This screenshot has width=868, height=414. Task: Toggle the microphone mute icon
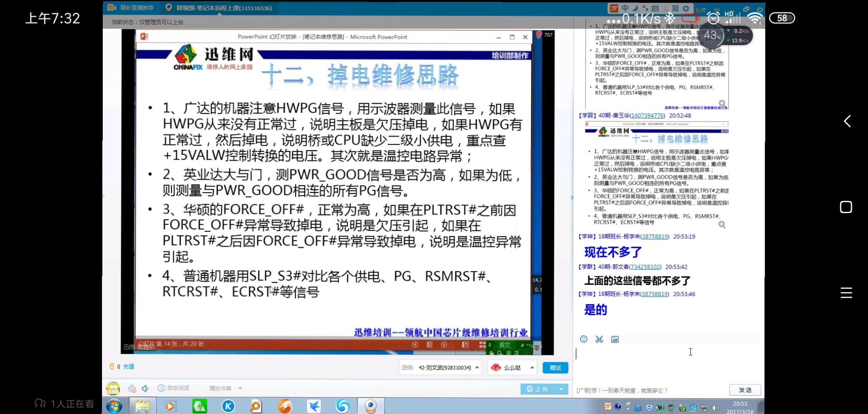132,388
